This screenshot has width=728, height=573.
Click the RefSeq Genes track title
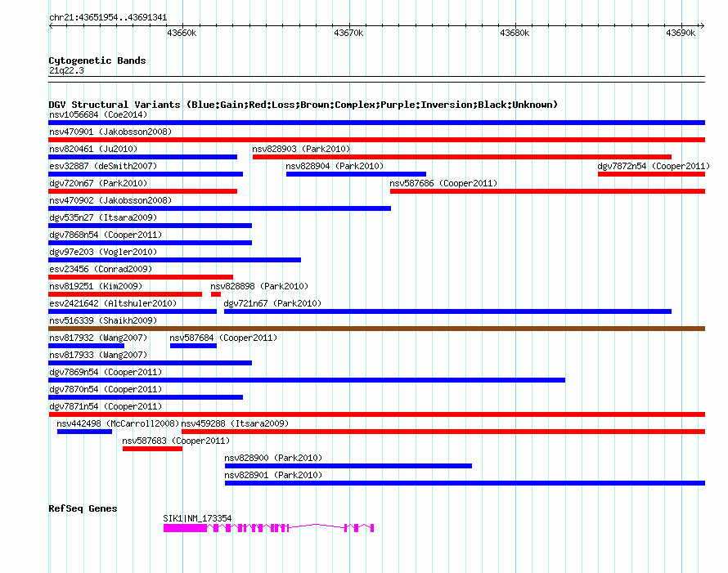(x=83, y=508)
